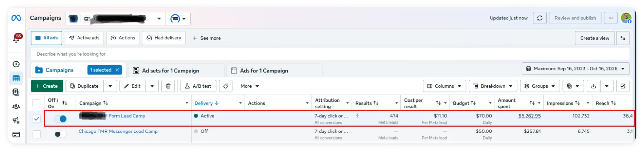Start an A/B test

(198, 86)
